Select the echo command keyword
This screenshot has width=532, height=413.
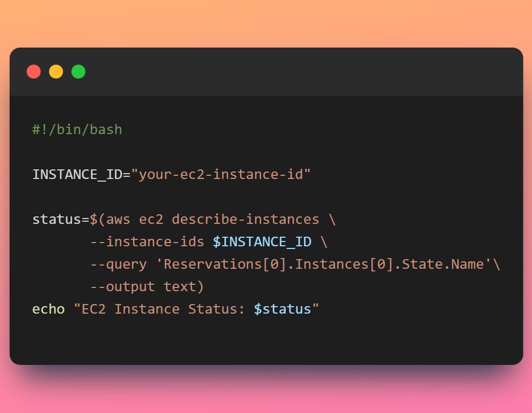[49, 309]
